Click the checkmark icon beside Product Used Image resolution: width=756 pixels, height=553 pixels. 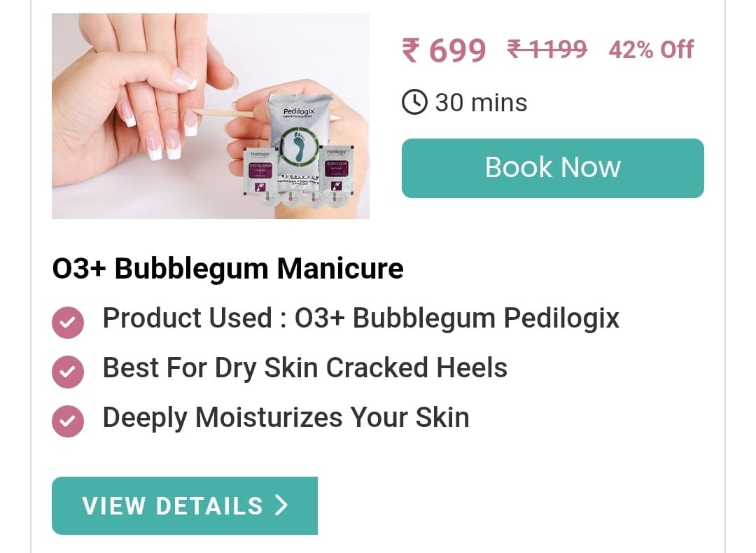point(68,322)
